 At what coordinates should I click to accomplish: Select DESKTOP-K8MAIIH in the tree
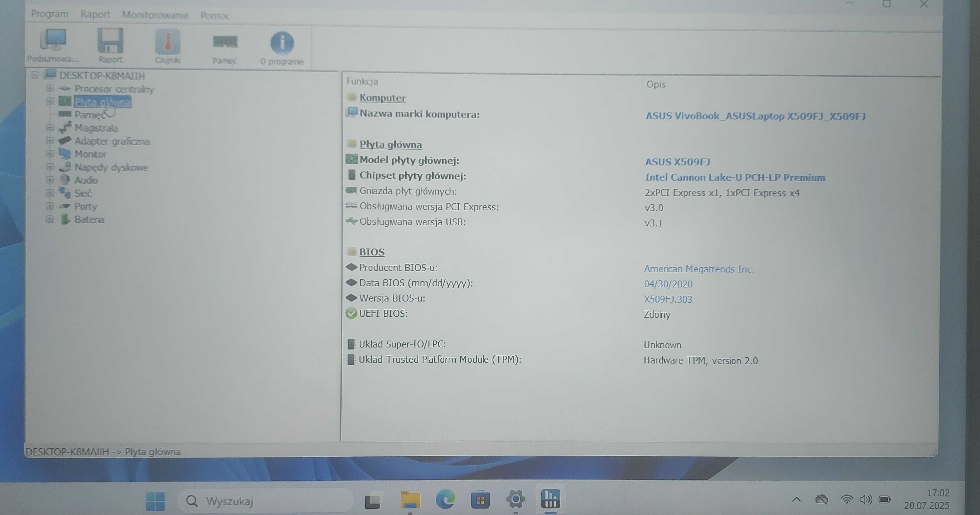click(x=102, y=76)
